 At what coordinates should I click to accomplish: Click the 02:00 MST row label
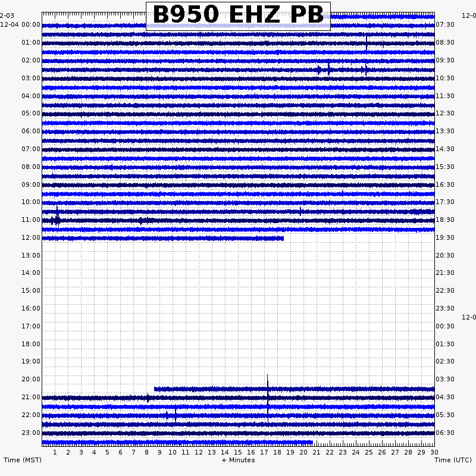click(x=31, y=61)
